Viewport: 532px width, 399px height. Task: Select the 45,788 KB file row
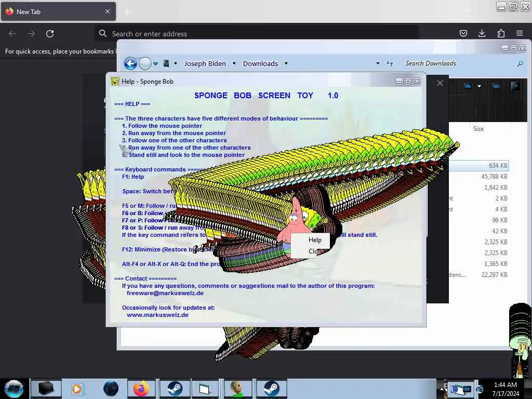coord(478,177)
